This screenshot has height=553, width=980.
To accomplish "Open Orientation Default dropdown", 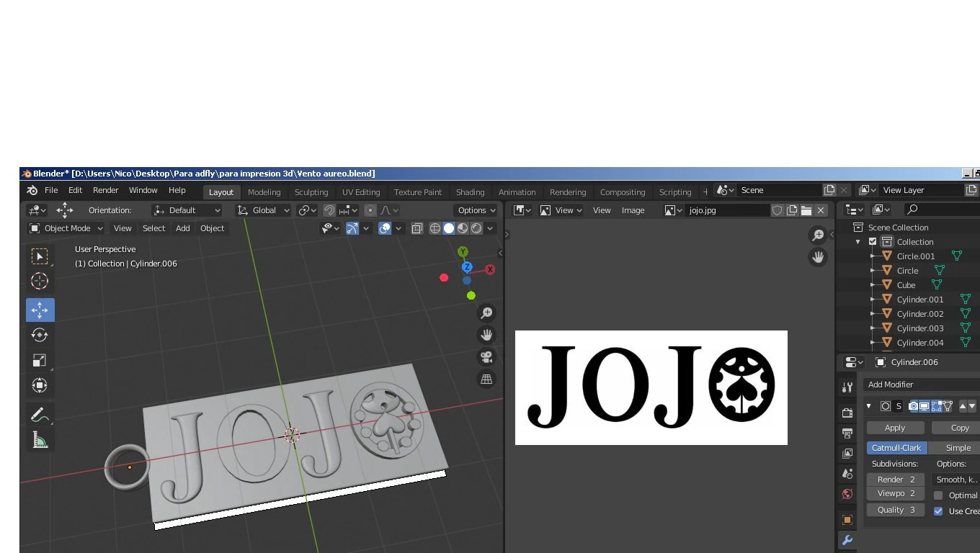I will click(x=187, y=210).
